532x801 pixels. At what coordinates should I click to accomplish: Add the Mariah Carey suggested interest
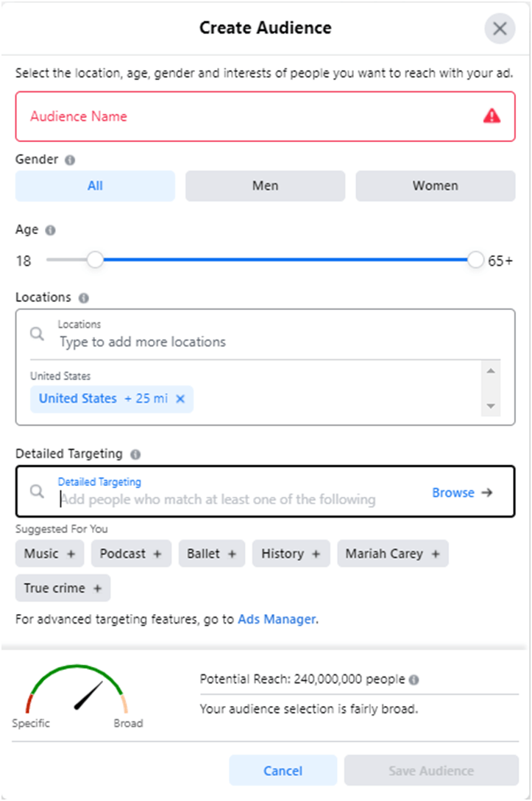[x=393, y=554]
